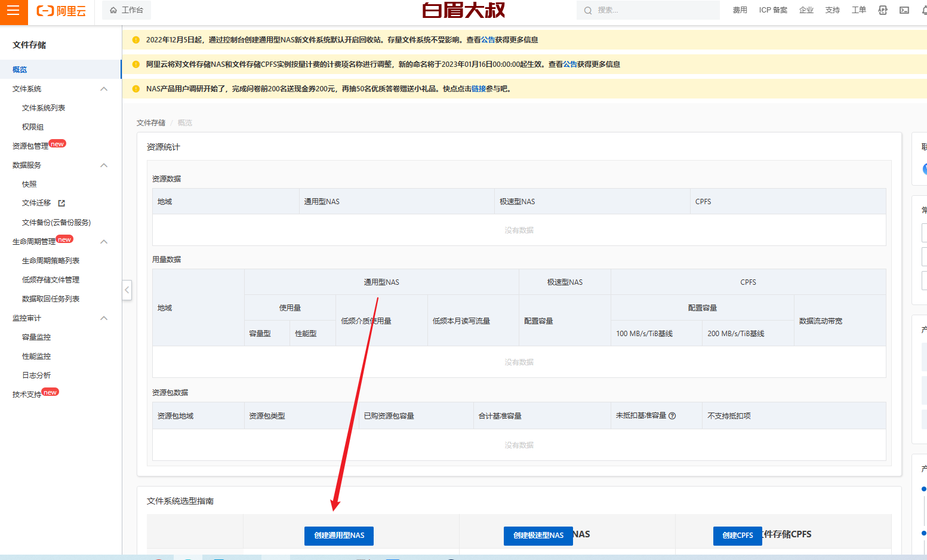The height and width of the screenshot is (560, 927).
Task: Click the 创建CPFS button
Action: tap(738, 536)
